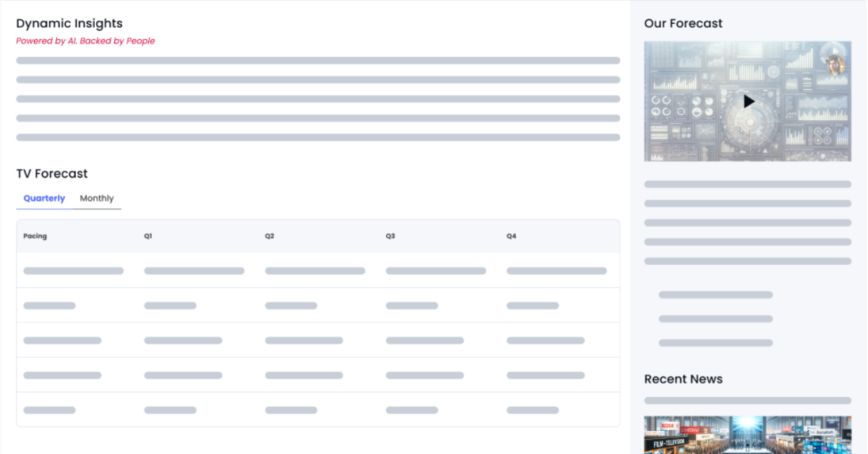The width and height of the screenshot is (868, 454).
Task: Click the Powered by AI tagline
Action: coord(85,41)
